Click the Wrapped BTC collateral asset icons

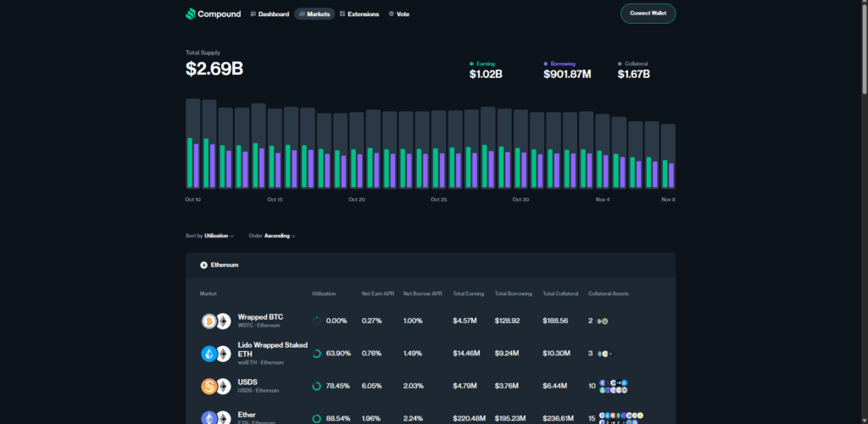pyautogui.click(x=603, y=321)
